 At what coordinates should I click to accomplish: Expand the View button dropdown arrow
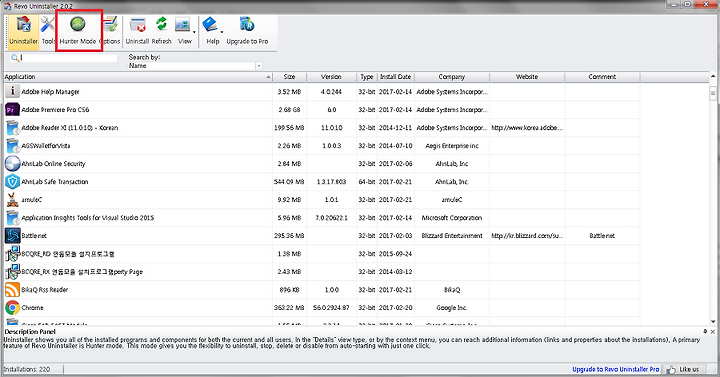[194, 32]
